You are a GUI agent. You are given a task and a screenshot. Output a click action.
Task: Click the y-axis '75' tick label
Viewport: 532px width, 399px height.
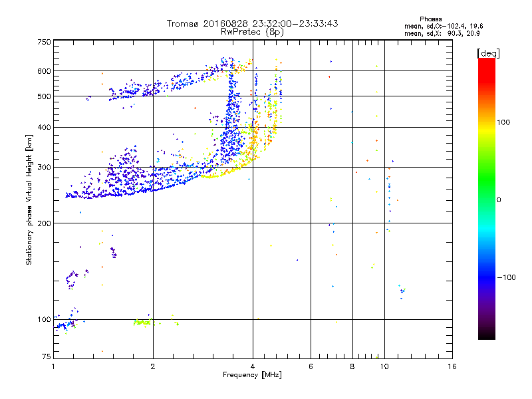[47, 356]
